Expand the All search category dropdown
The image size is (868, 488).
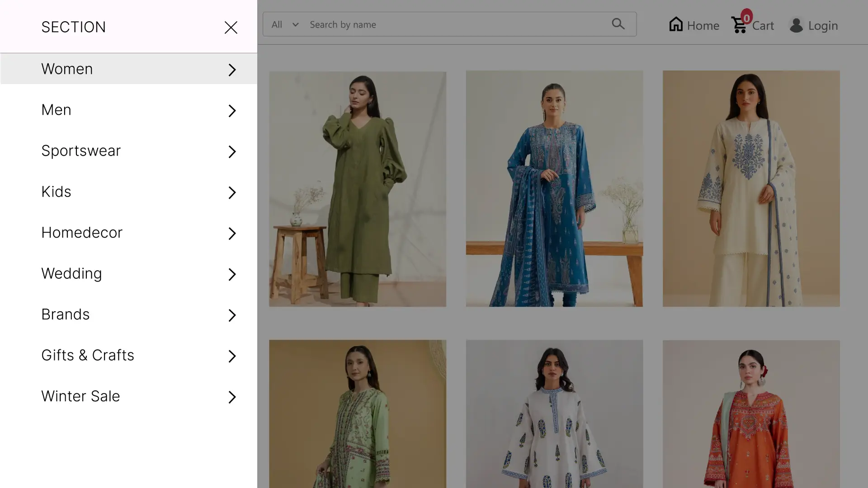[284, 24]
